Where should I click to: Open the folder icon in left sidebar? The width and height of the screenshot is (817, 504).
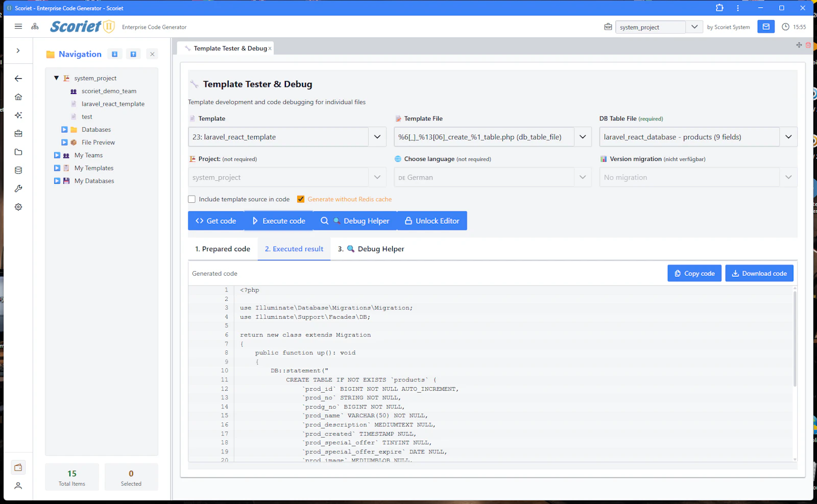[x=18, y=152]
